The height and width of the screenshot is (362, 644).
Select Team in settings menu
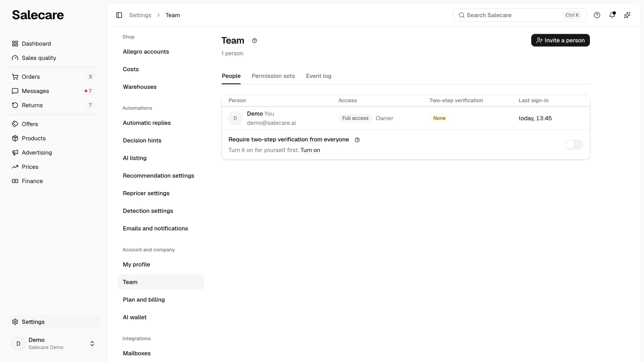coord(161,282)
